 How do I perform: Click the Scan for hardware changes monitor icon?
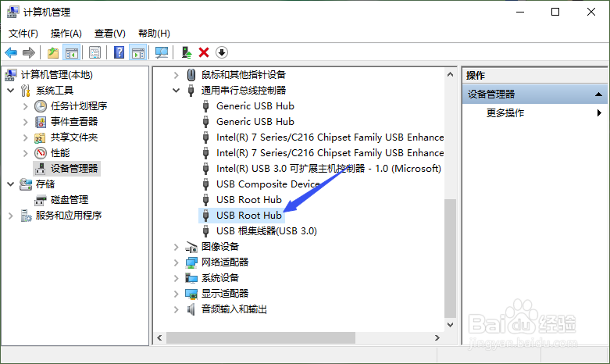point(162,52)
